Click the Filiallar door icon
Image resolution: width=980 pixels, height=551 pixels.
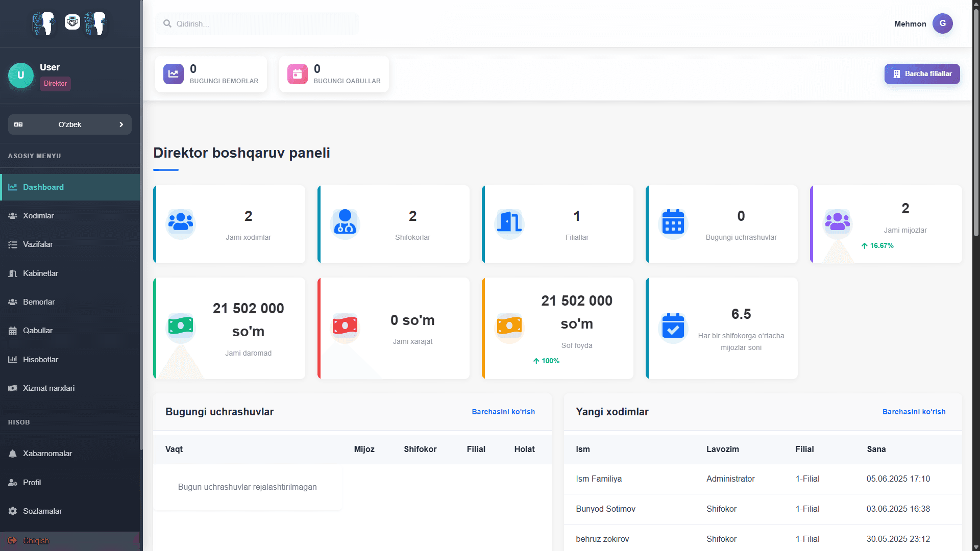pyautogui.click(x=509, y=222)
